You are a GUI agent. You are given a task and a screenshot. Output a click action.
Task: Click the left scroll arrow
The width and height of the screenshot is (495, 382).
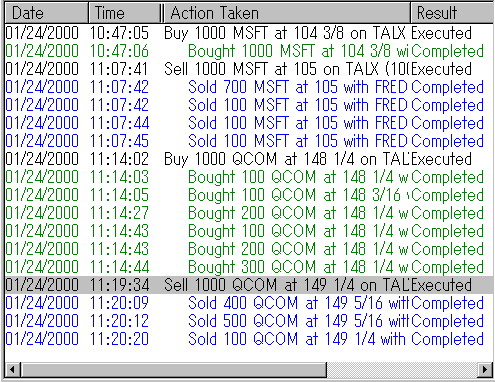(x=13, y=369)
